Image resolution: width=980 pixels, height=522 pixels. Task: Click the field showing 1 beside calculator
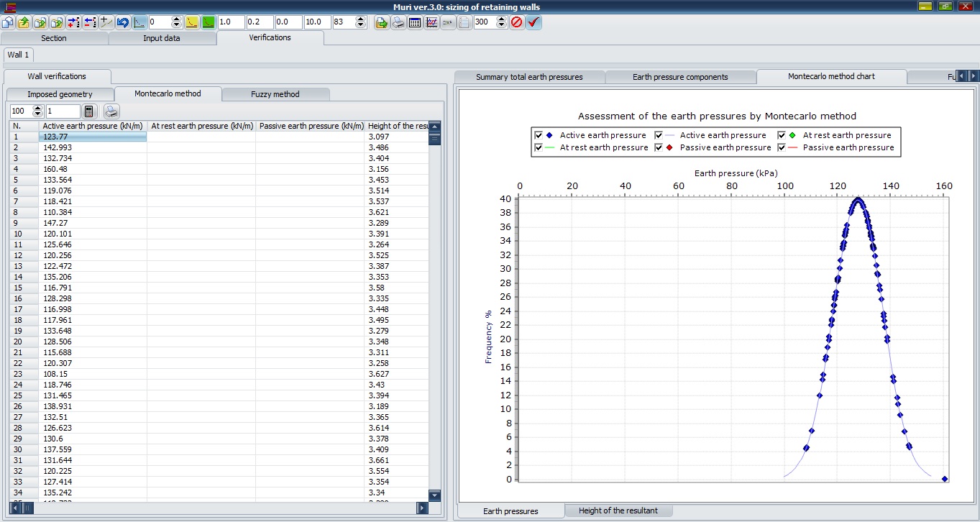pyautogui.click(x=63, y=111)
